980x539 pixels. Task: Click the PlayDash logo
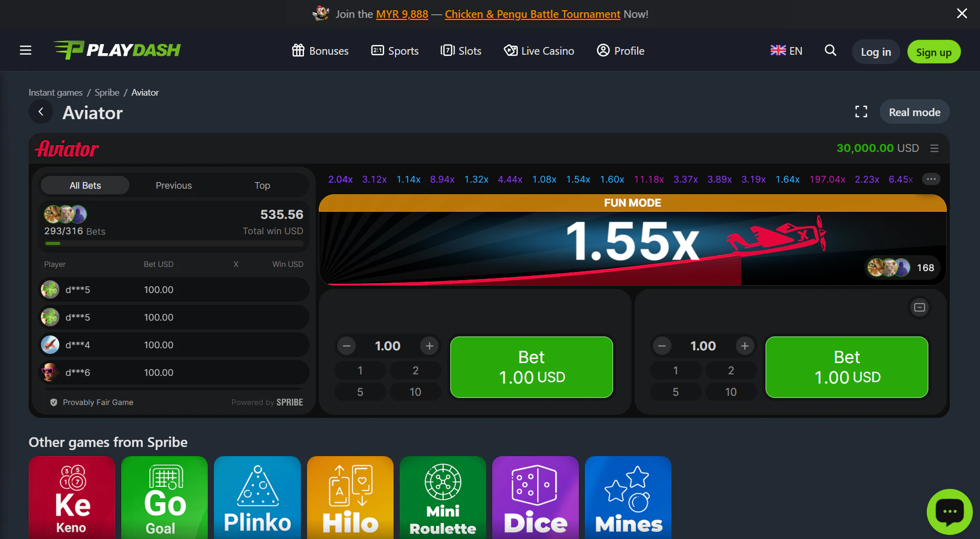pos(117,50)
